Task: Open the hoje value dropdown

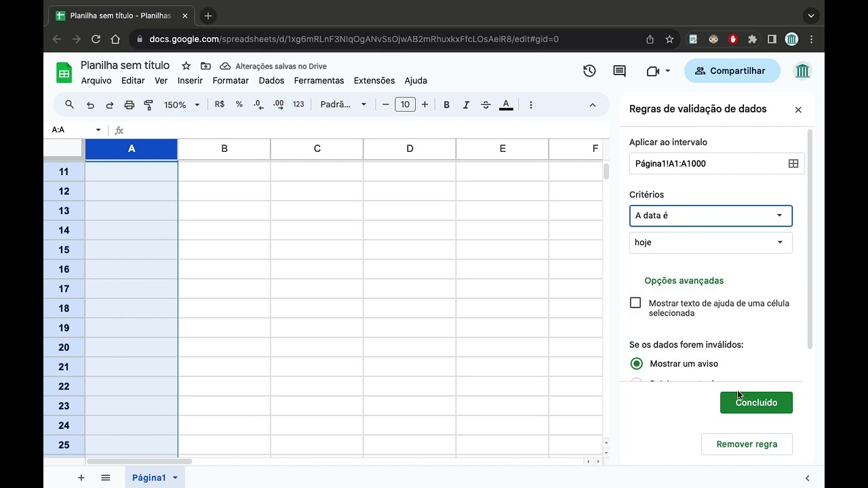Action: point(711,243)
